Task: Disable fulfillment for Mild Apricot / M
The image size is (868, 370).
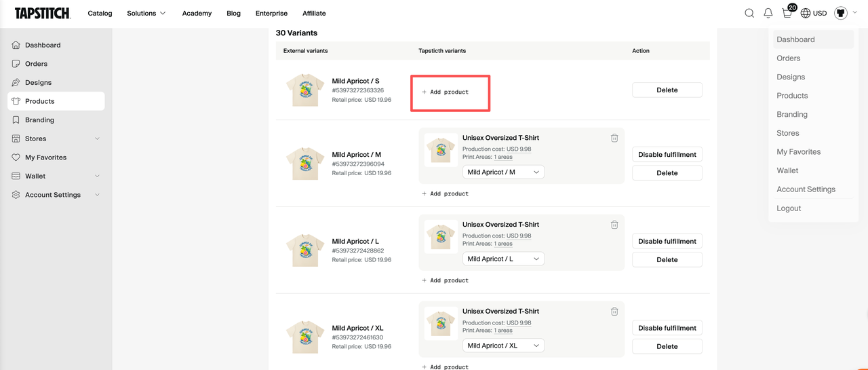Action: pyautogui.click(x=667, y=155)
